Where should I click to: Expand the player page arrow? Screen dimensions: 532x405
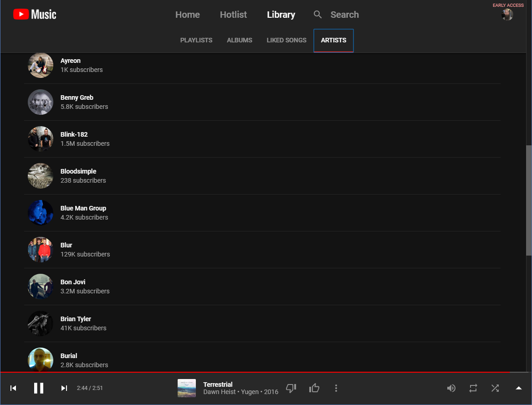point(519,388)
